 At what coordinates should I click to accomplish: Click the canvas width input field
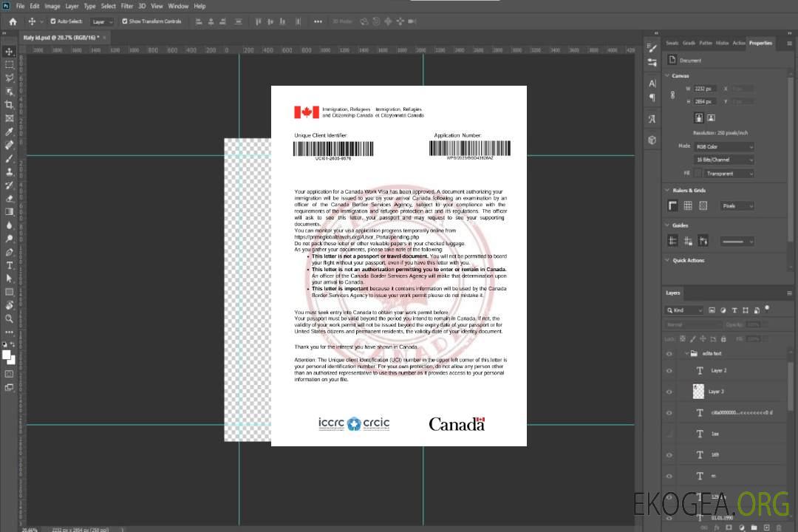[x=705, y=89]
